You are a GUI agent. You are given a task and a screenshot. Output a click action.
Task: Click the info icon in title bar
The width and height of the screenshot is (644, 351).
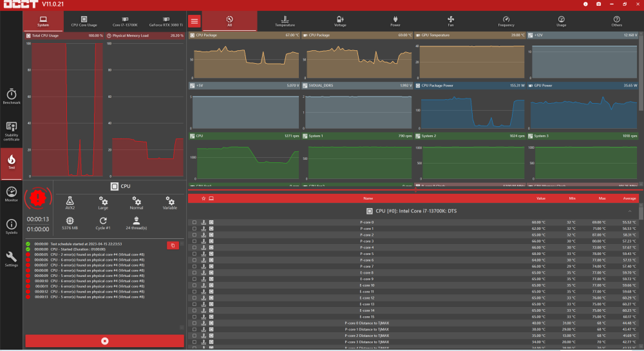click(x=585, y=4)
